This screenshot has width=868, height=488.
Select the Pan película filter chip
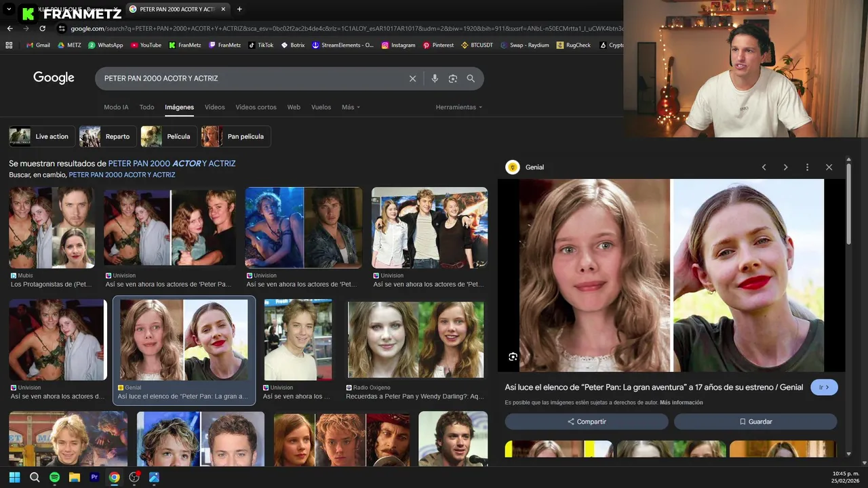click(236, 136)
